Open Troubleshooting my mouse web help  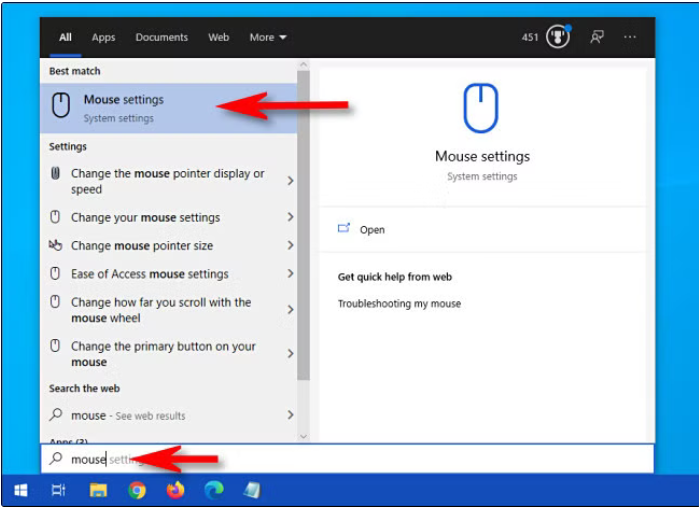(x=399, y=304)
